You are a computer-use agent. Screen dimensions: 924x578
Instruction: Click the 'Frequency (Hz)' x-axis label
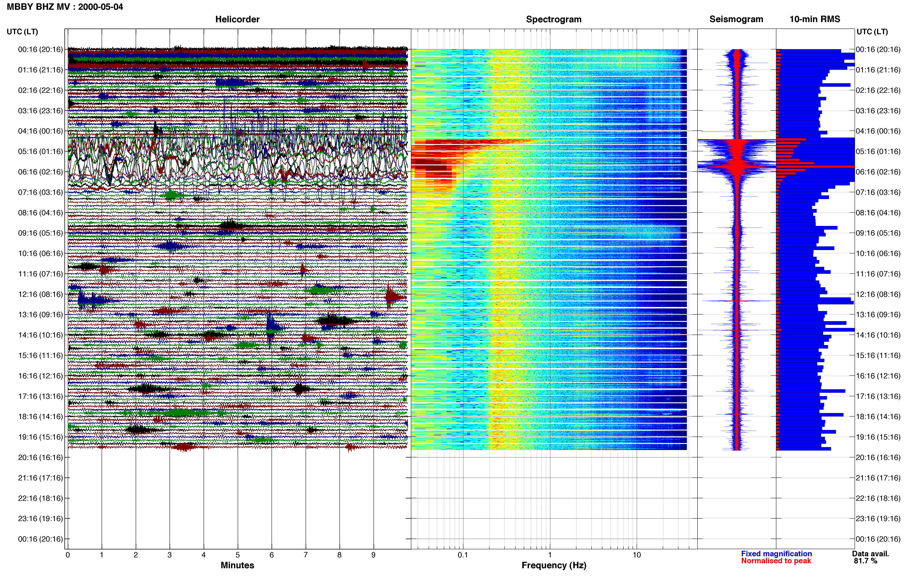[x=554, y=565]
